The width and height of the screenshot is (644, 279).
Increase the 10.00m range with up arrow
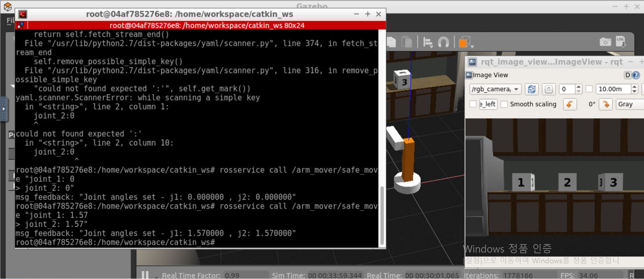point(634,87)
